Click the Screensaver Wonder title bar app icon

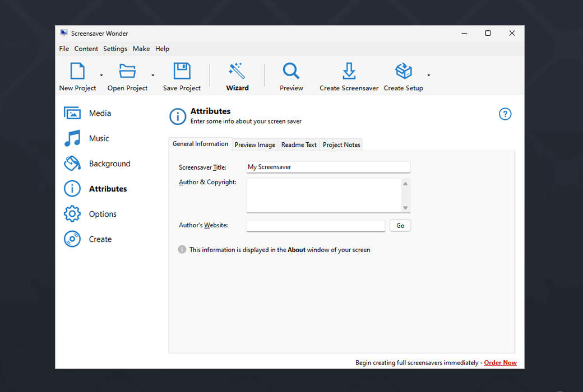pyautogui.click(x=64, y=33)
